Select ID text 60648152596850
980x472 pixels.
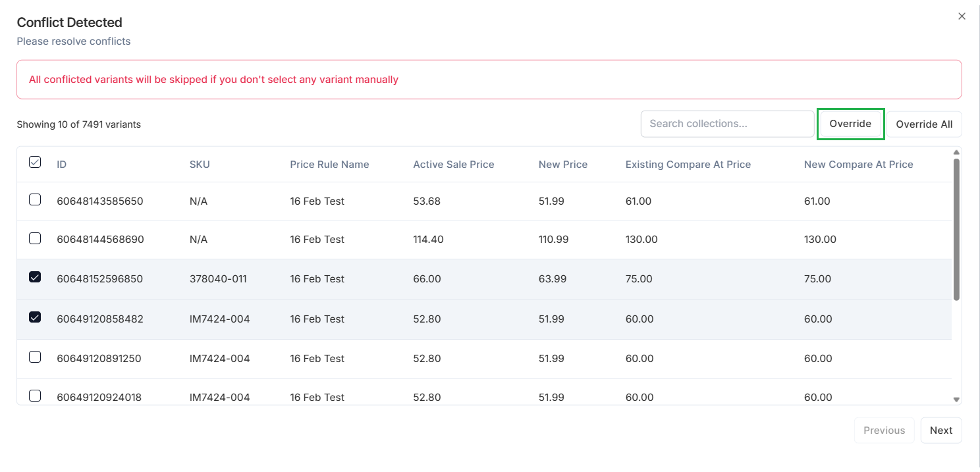click(x=100, y=279)
